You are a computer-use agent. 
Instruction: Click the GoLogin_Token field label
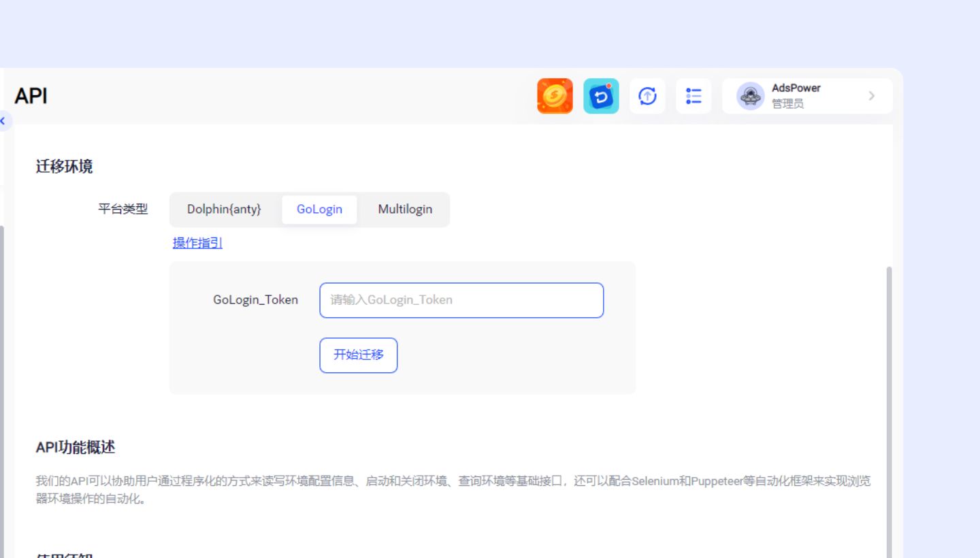pos(255,300)
